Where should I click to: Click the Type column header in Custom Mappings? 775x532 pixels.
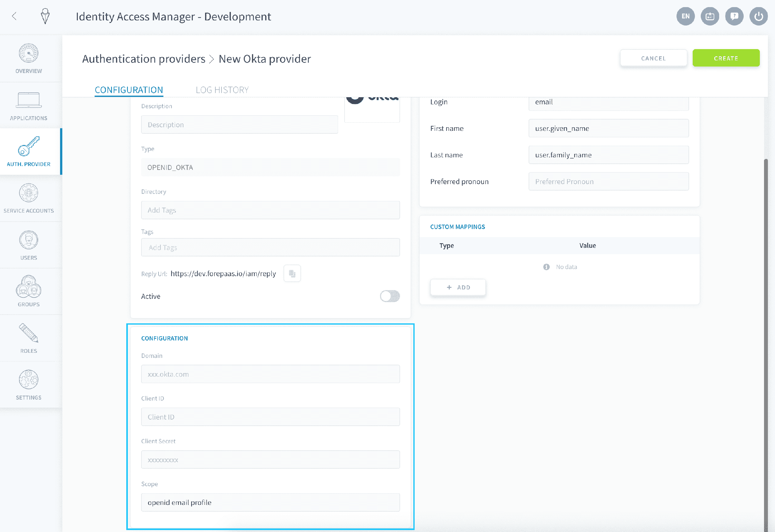(447, 245)
